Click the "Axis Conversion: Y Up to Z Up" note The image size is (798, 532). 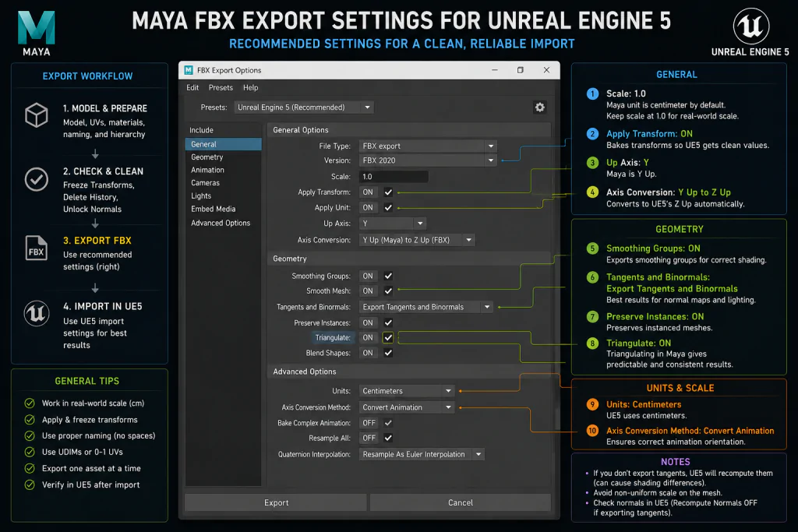(668, 192)
